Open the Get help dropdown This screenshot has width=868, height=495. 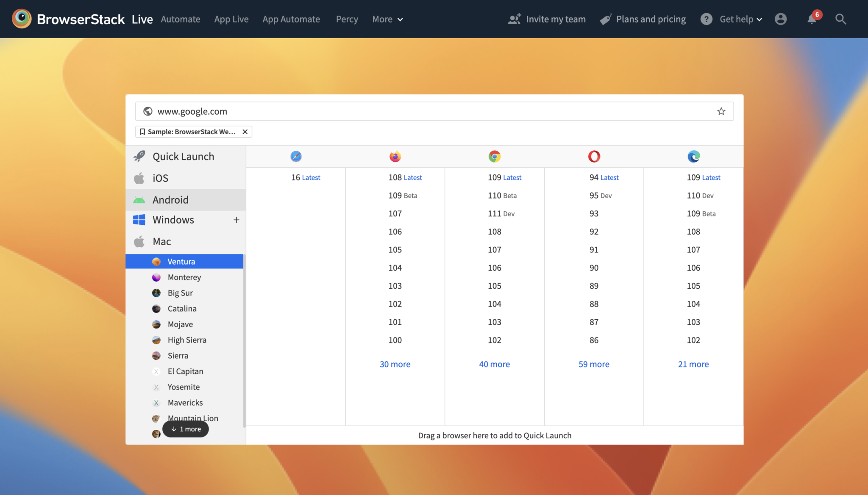[x=737, y=19]
